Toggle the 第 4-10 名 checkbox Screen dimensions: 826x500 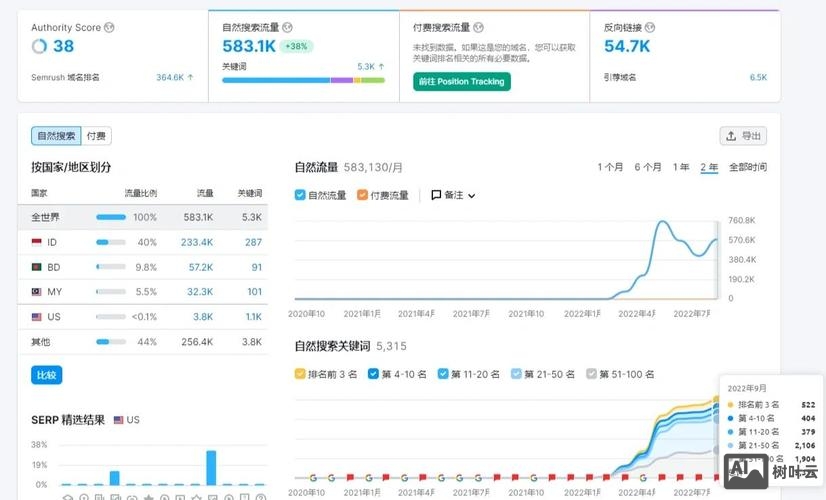373,374
